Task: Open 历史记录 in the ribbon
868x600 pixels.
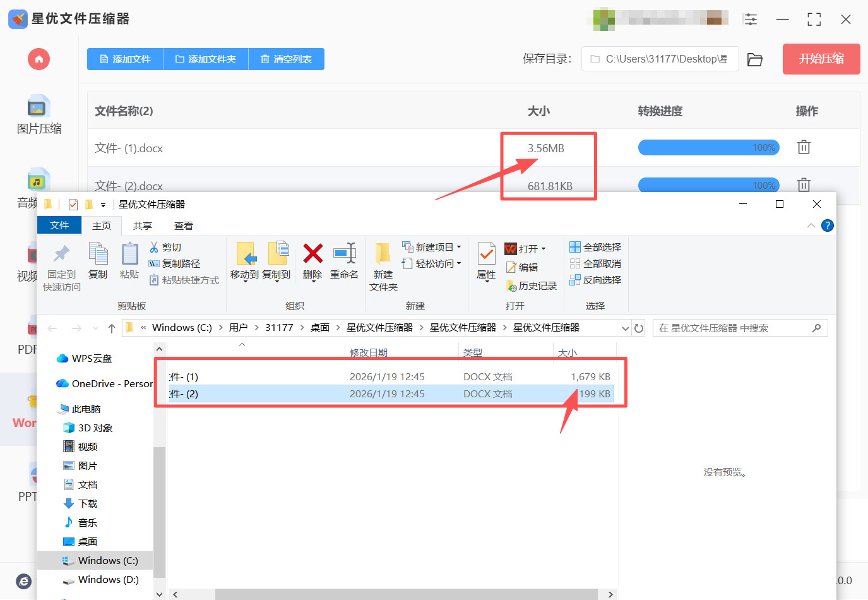Action: [x=532, y=286]
